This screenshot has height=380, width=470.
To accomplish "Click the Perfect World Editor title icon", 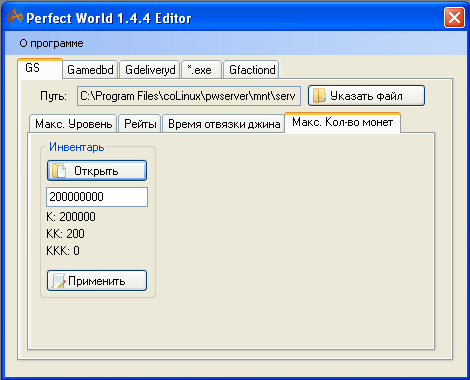I will click(x=15, y=17).
